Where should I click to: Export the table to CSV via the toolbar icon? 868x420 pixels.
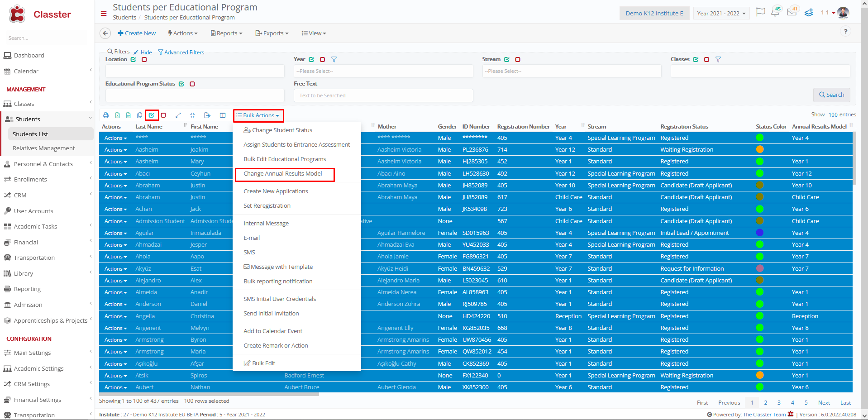[129, 115]
